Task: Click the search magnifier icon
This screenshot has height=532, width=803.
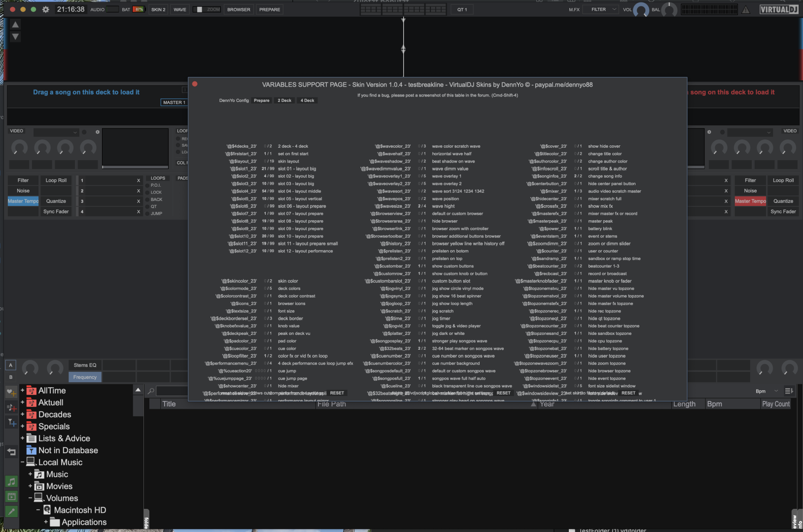Action: coord(151,391)
